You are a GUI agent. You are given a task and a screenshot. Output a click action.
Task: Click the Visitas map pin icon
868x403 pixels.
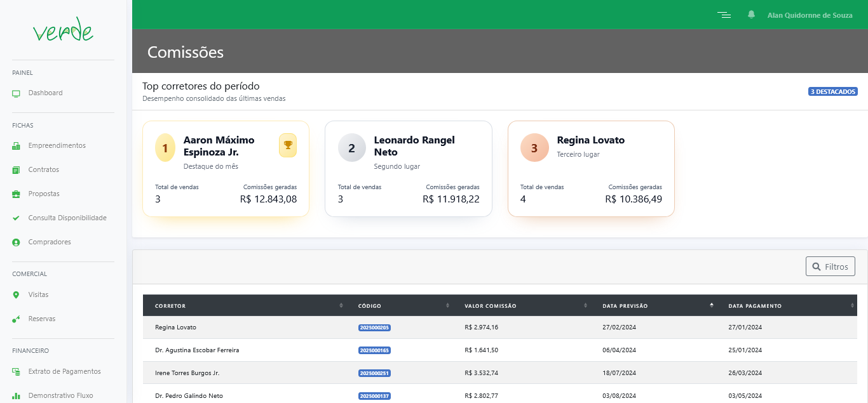click(x=17, y=295)
